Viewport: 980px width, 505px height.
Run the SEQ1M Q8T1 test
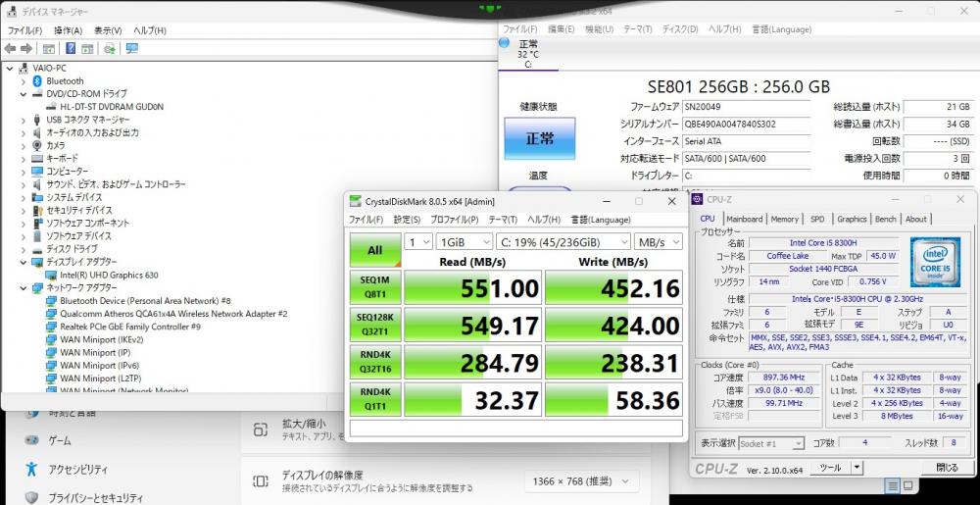click(375, 287)
